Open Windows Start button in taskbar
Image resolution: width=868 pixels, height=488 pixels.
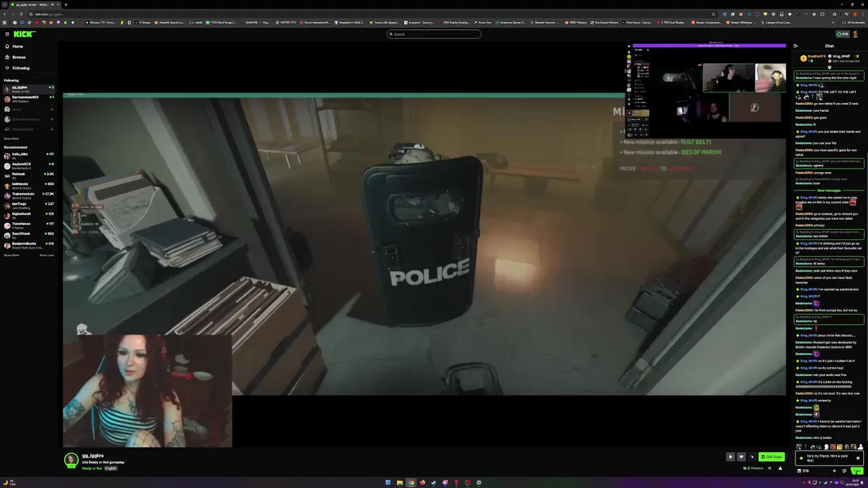tap(388, 483)
